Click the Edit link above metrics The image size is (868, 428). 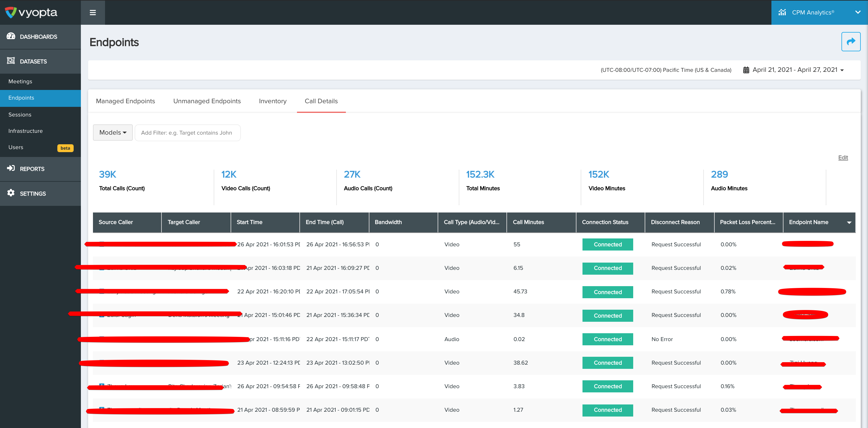843,157
